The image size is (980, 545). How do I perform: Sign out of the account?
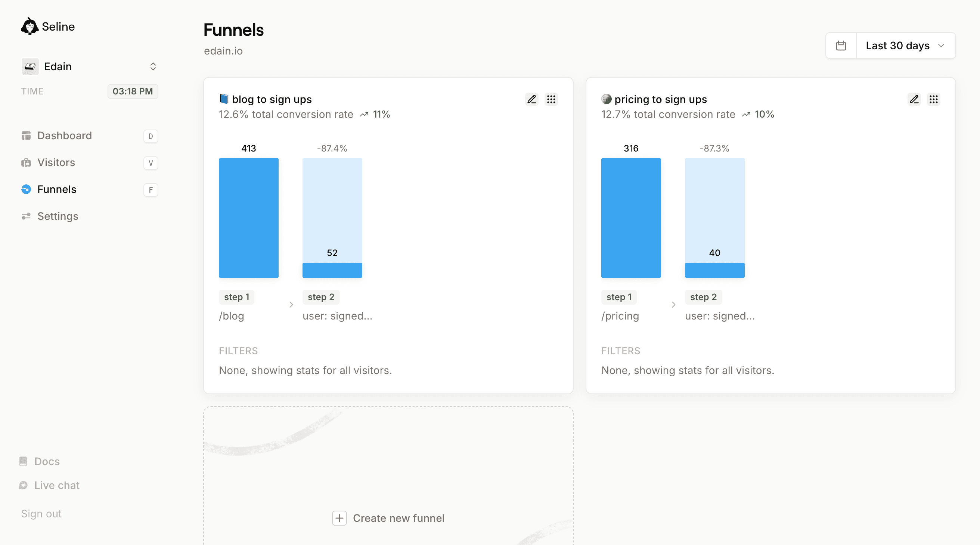(41, 513)
